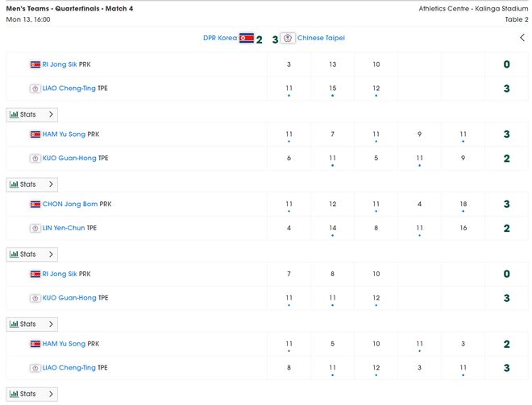This screenshot has width=532, height=405.
Task: Click the back chevron arrow at top right
Action: coord(522,38)
